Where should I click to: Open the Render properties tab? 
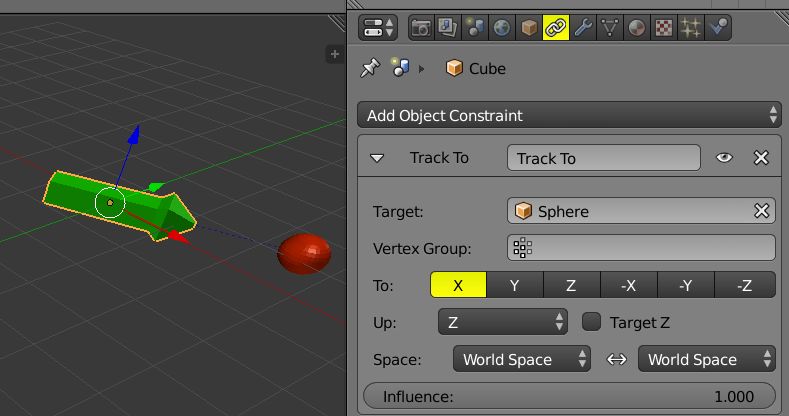coord(421,28)
